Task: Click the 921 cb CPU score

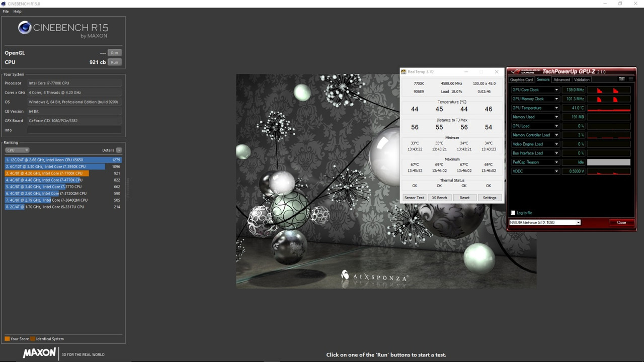Action: tap(98, 62)
